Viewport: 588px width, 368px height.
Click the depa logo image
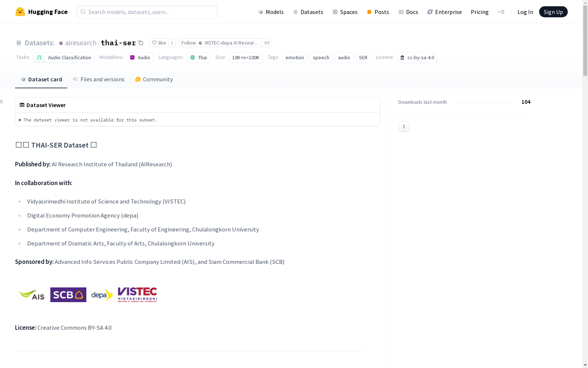tap(102, 295)
